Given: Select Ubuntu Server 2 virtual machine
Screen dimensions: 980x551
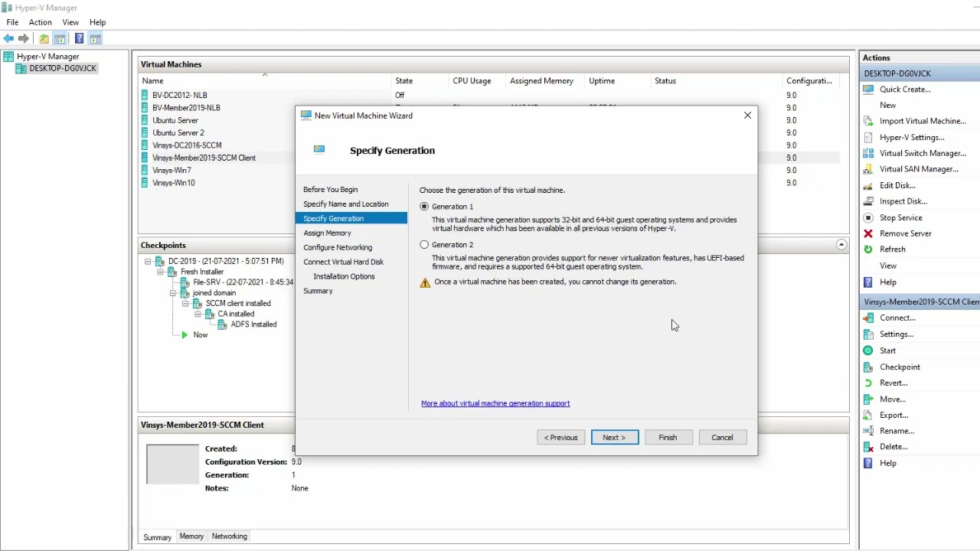Looking at the screenshot, I should (x=178, y=132).
